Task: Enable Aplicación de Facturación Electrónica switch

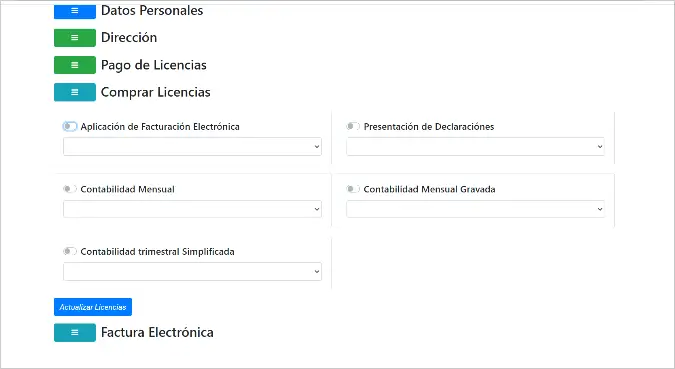Action: tap(70, 127)
